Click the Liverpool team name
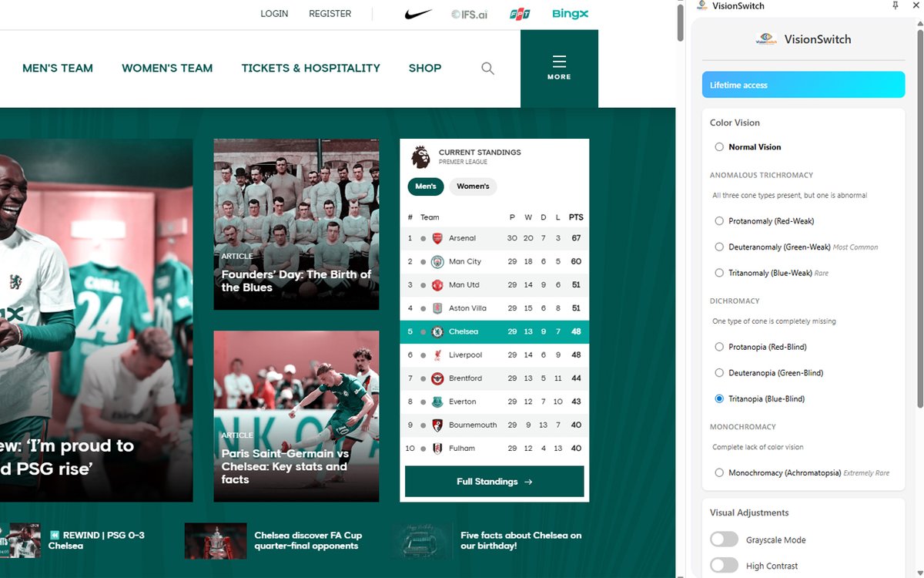This screenshot has height=578, width=924. coord(465,355)
